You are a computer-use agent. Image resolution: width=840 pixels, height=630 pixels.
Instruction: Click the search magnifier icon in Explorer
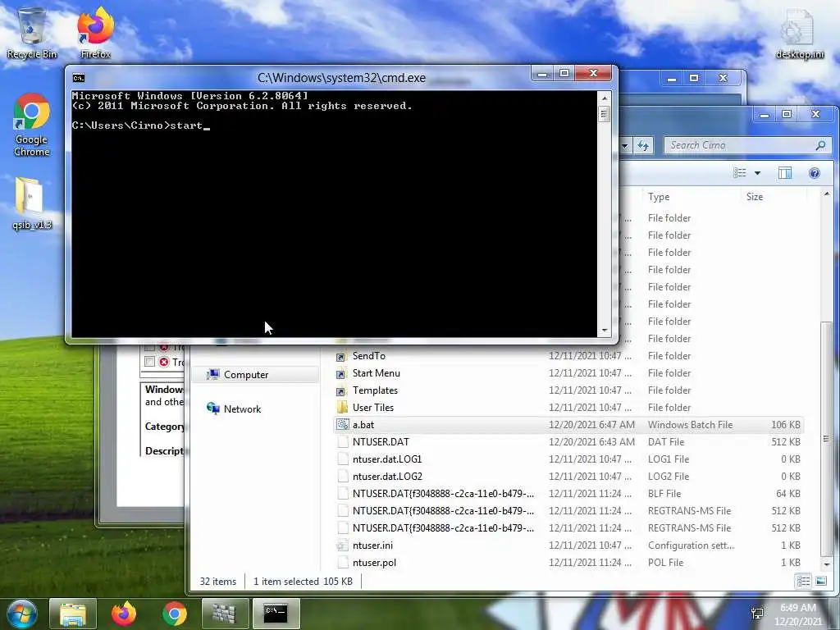(x=820, y=145)
